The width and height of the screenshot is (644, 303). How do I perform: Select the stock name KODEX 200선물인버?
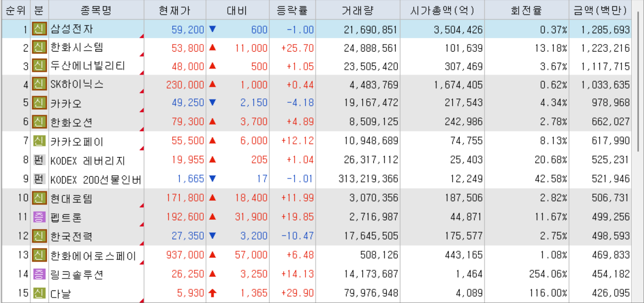96,180
